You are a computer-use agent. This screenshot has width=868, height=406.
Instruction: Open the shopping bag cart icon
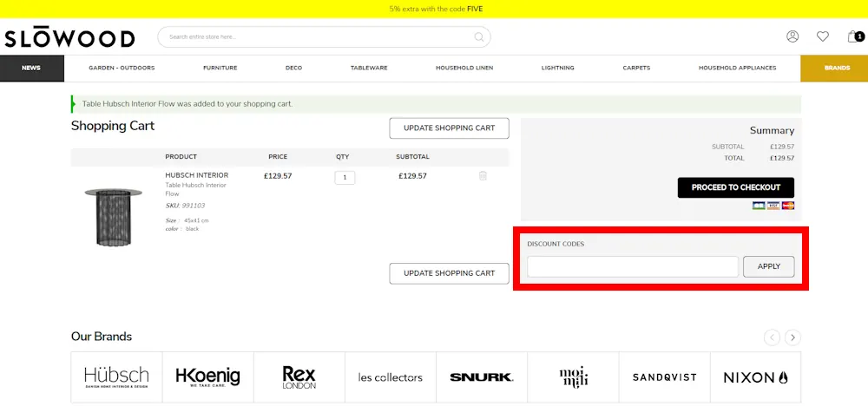point(855,36)
